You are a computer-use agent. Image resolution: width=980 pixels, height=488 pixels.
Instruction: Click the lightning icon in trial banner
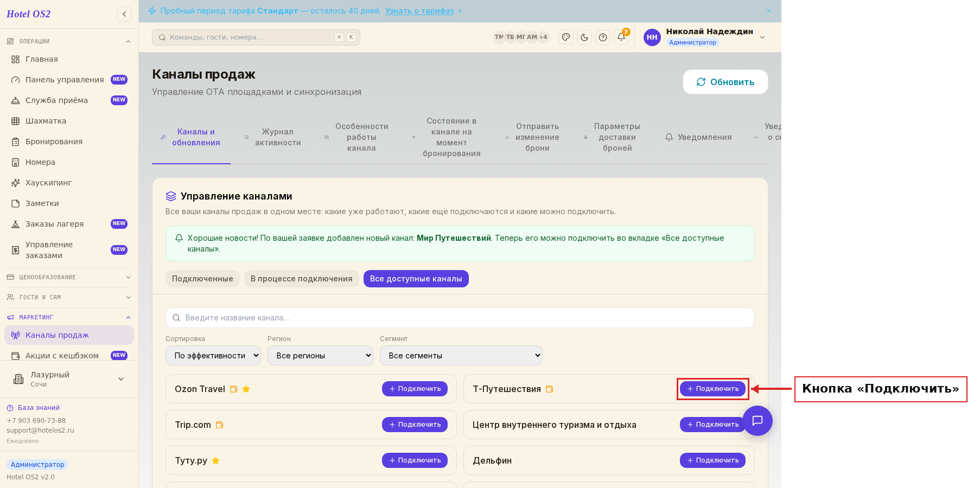coord(152,11)
